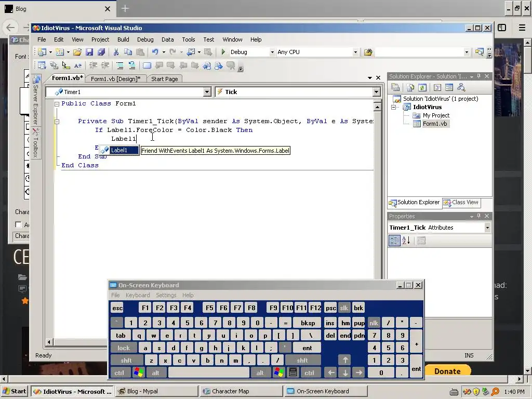The height and width of the screenshot is (399, 532).
Task: Click the New Project toolbar icon
Action: tap(42, 52)
